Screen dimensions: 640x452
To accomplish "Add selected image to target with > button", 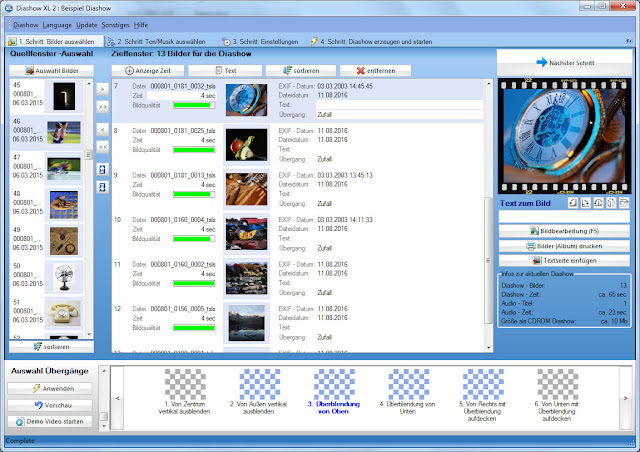I will click(x=102, y=89).
